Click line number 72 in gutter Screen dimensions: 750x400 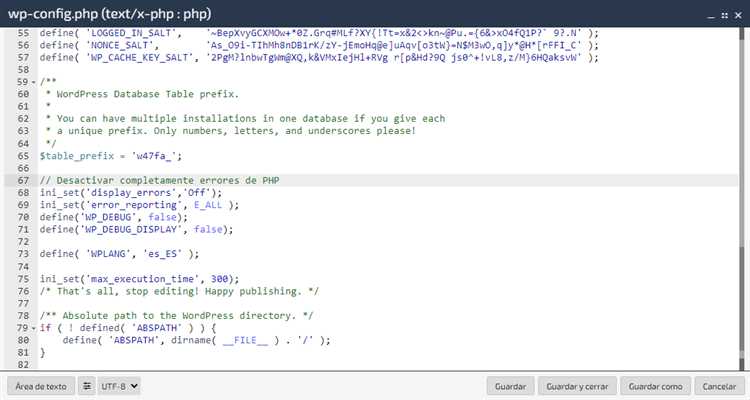coord(23,242)
